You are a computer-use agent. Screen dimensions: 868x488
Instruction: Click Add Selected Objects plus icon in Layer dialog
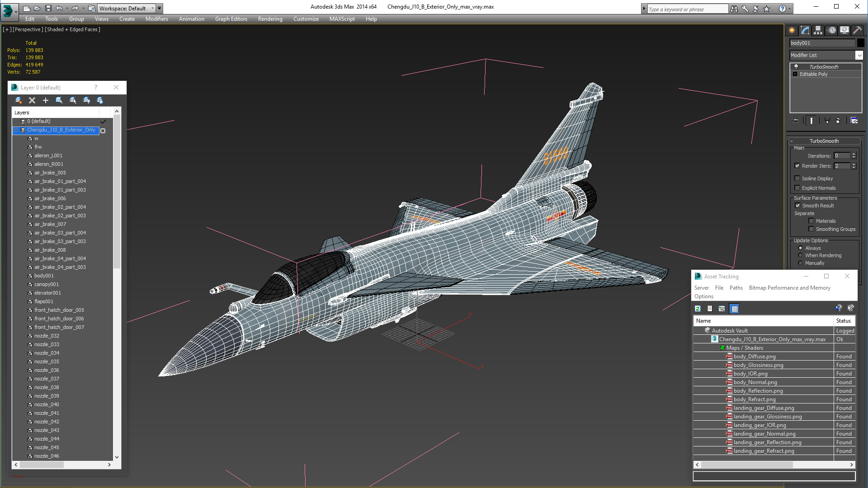pyautogui.click(x=46, y=100)
